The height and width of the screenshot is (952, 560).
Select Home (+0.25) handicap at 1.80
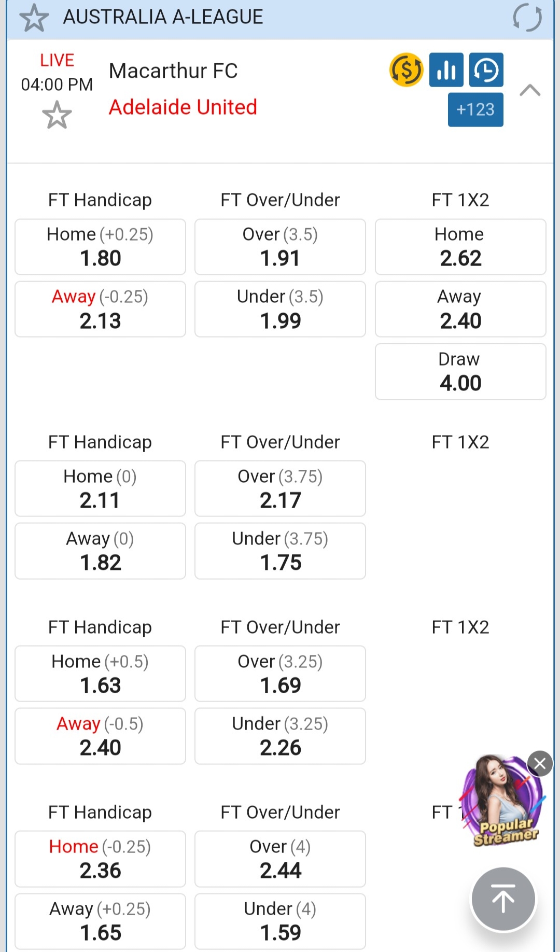[100, 247]
